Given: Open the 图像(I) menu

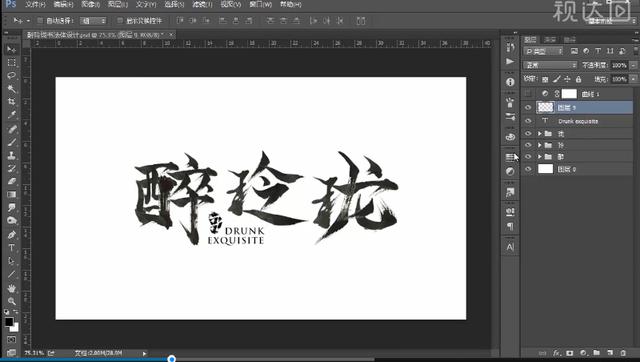Looking at the screenshot, I should (x=90, y=4).
